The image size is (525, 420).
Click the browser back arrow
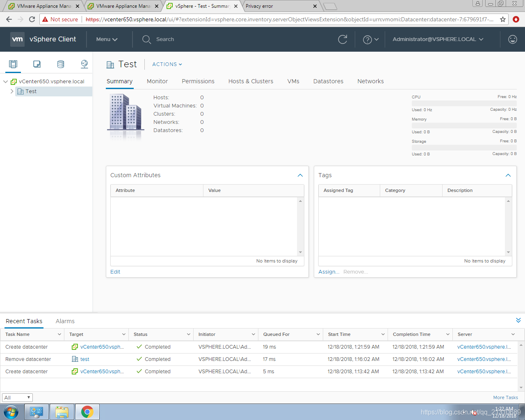pyautogui.click(x=9, y=19)
